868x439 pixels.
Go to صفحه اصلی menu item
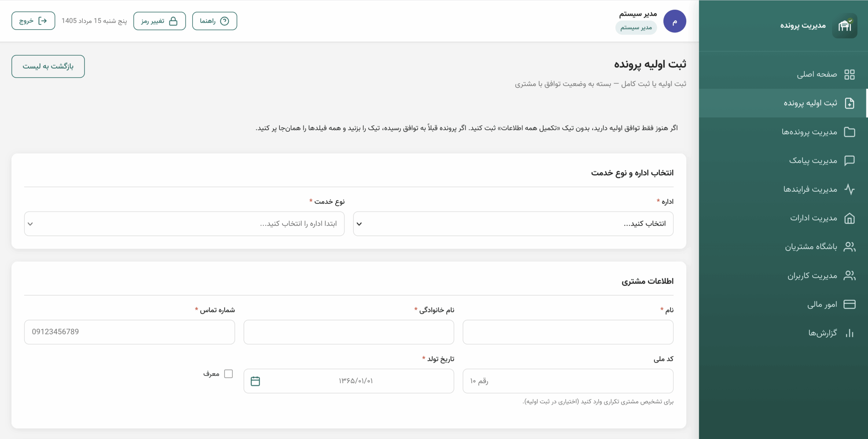(x=783, y=74)
